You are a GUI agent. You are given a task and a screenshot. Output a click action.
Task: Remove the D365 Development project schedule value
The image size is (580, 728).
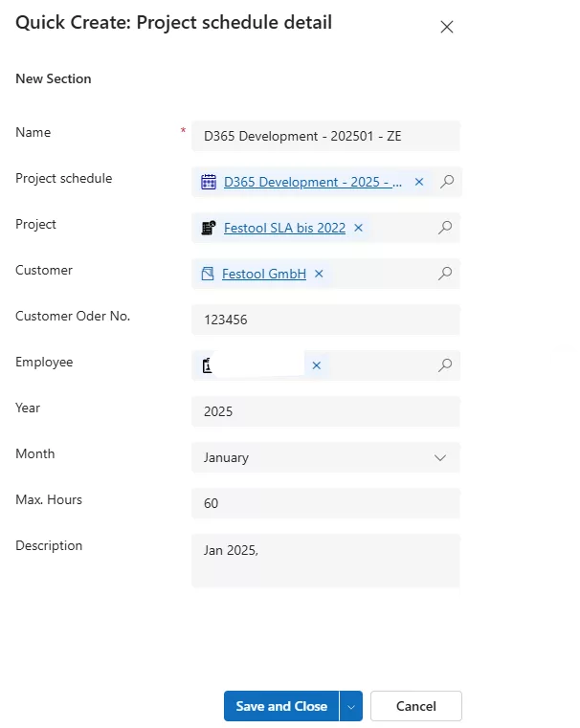point(418,182)
